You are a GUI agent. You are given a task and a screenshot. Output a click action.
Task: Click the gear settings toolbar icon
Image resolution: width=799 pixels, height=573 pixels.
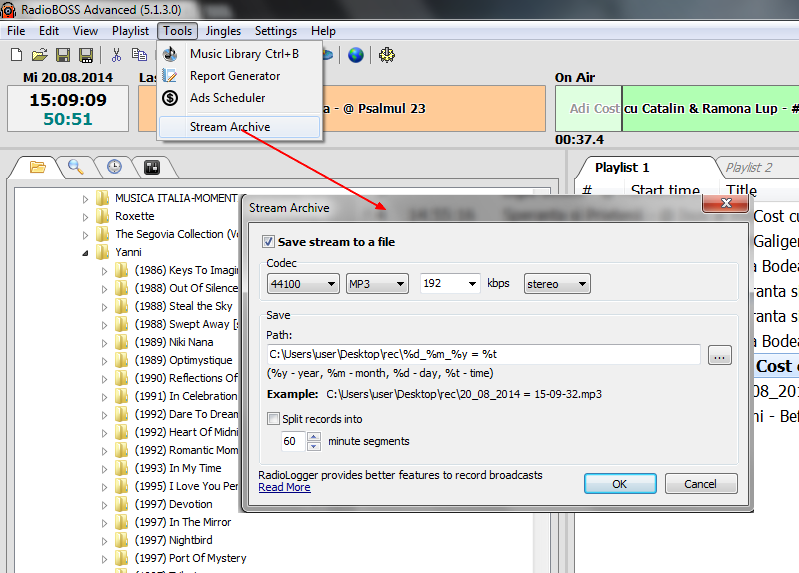point(387,55)
